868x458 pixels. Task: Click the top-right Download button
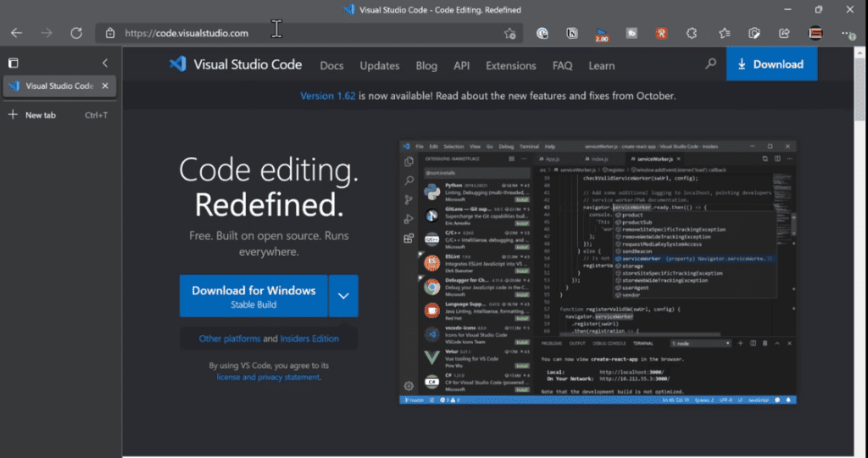(771, 64)
